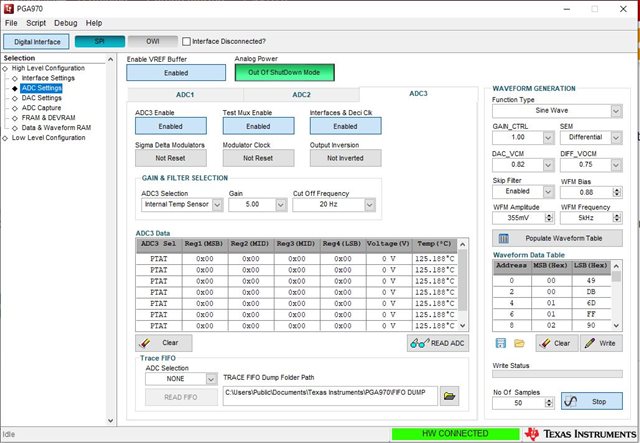This screenshot has height=443, width=640.
Task: Select FRAM & DEVRAM tree item
Action: (49, 118)
